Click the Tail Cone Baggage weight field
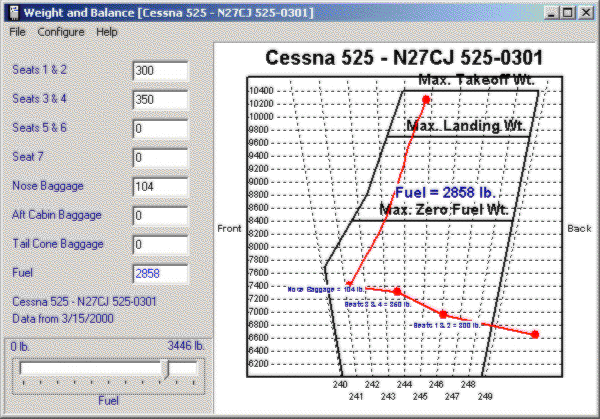This screenshot has height=419, width=600. click(160, 245)
